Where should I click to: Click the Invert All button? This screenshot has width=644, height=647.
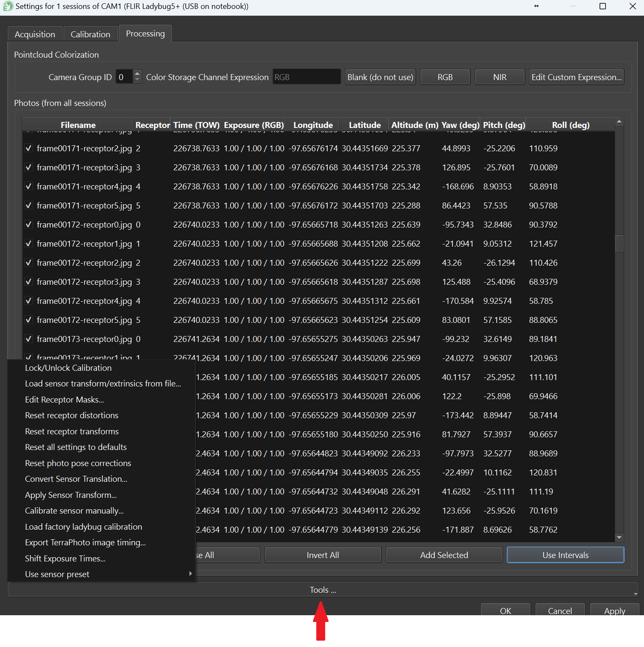coord(323,555)
